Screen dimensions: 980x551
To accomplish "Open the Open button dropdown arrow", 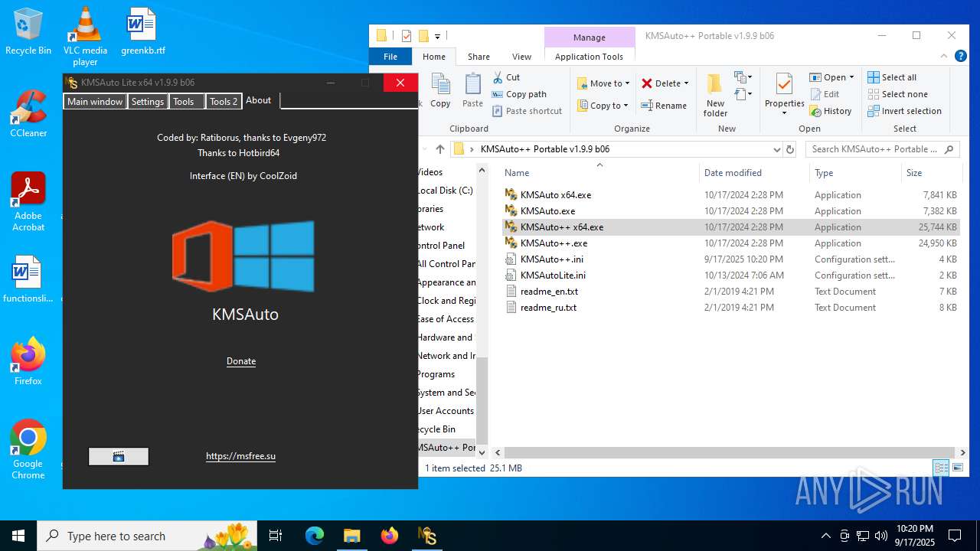I will [x=851, y=77].
